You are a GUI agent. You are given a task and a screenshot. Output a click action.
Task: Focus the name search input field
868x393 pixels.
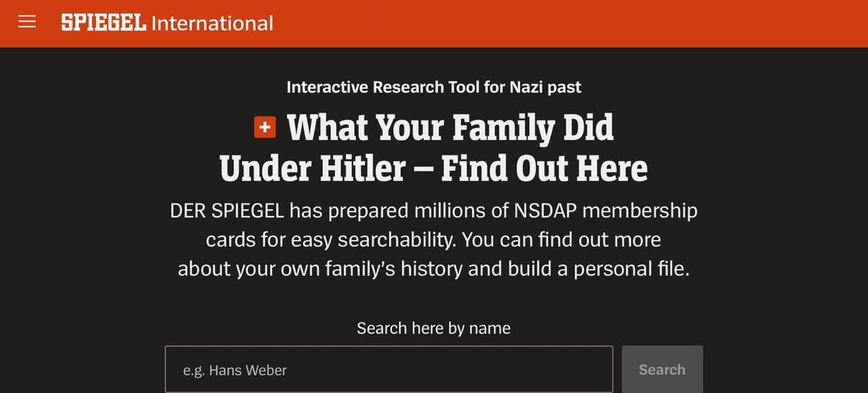388,369
